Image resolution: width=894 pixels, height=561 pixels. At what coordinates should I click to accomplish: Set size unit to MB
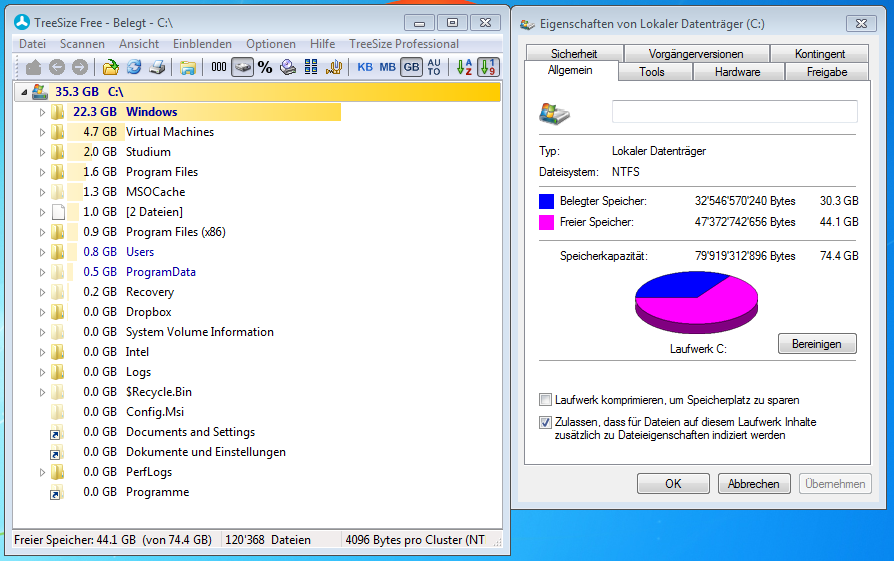point(388,67)
